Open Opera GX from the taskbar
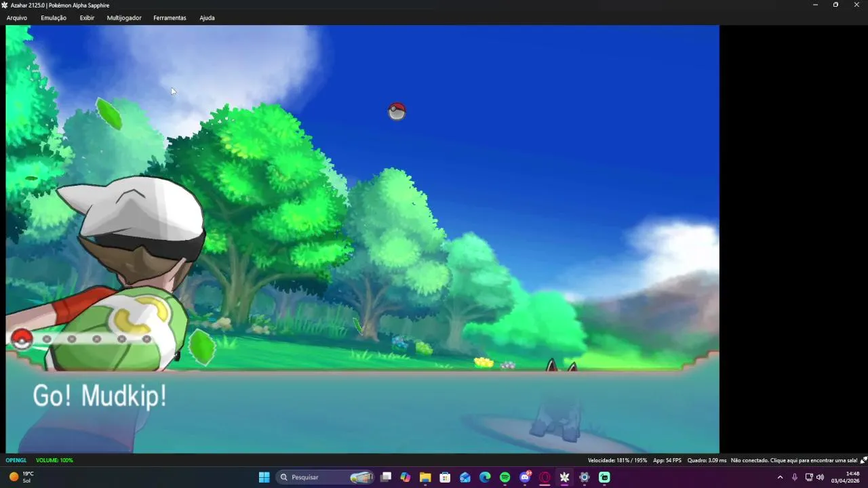This screenshot has width=868, height=488. [545, 477]
